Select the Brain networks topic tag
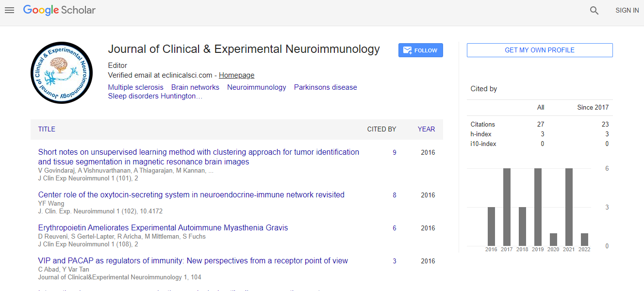Image resolution: width=644 pixels, height=291 pixels. tap(195, 87)
